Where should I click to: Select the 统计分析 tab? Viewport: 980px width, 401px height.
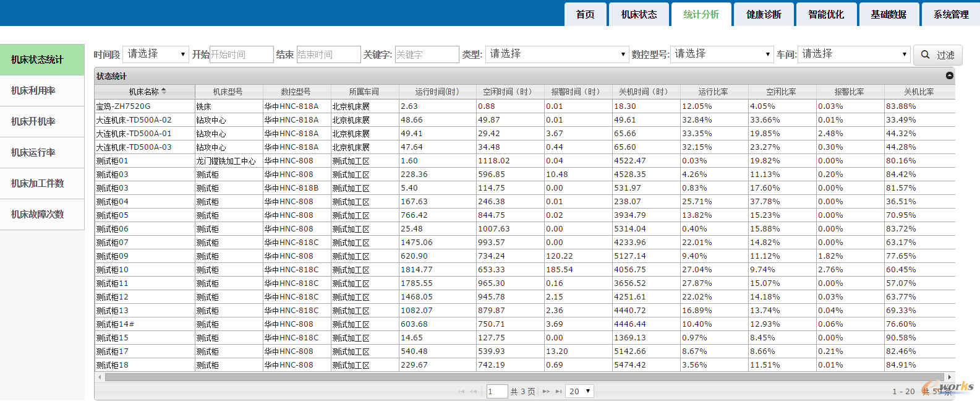[701, 14]
